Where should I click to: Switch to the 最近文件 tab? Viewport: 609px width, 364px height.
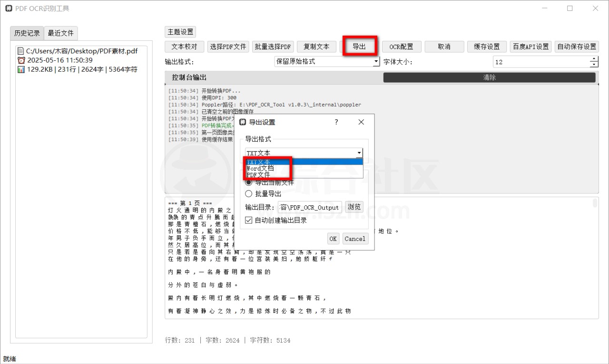[61, 33]
